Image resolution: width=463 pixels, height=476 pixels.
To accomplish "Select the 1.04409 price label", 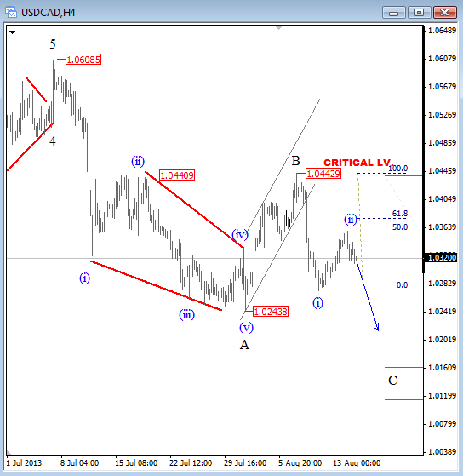I will click(177, 175).
